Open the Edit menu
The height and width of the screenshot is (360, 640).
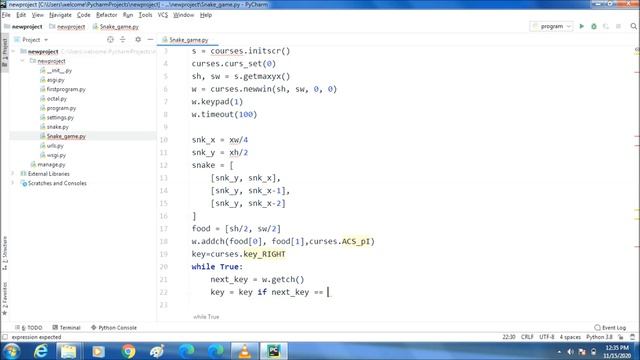click(21, 15)
